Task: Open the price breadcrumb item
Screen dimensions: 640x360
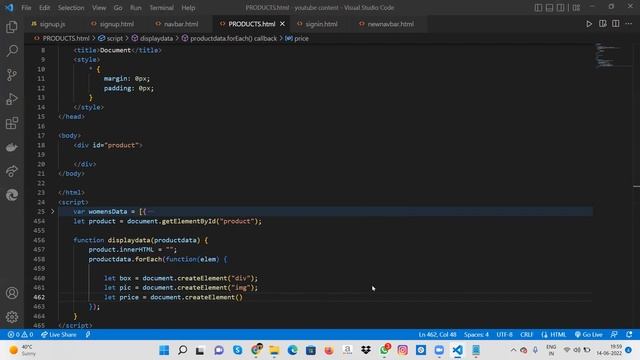Action: [x=301, y=38]
